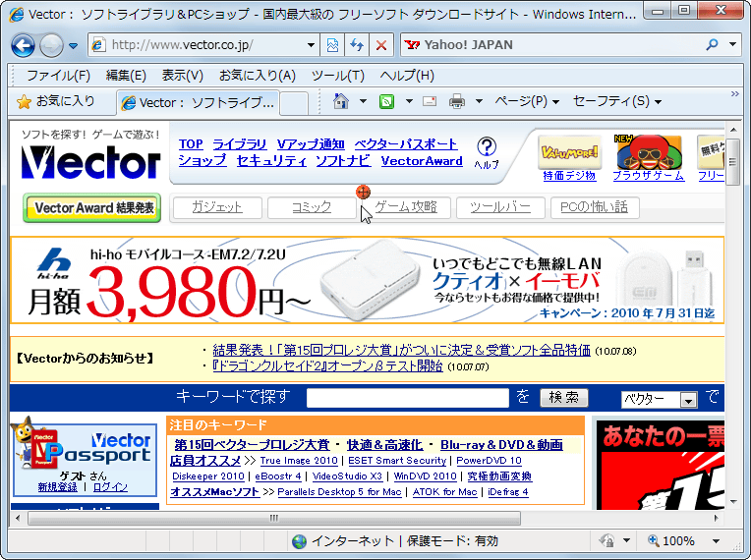Click the Refresh page icon
The image size is (751, 560).
(x=357, y=45)
